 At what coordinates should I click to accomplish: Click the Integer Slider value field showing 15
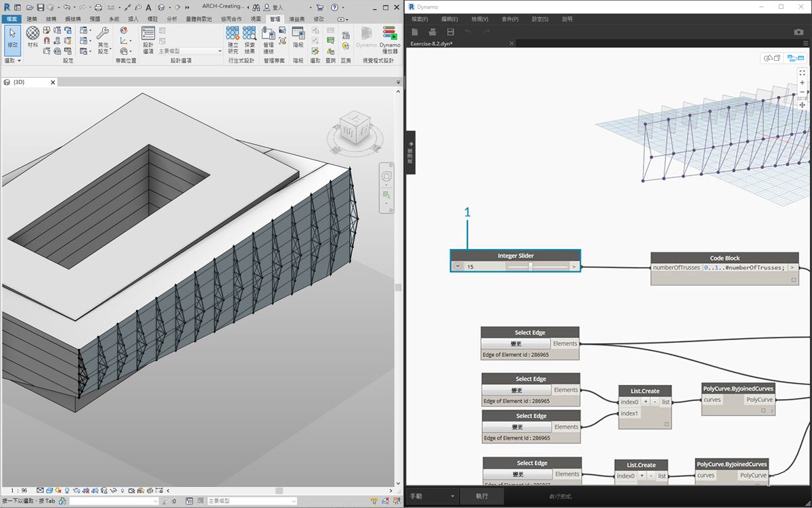pos(484,267)
